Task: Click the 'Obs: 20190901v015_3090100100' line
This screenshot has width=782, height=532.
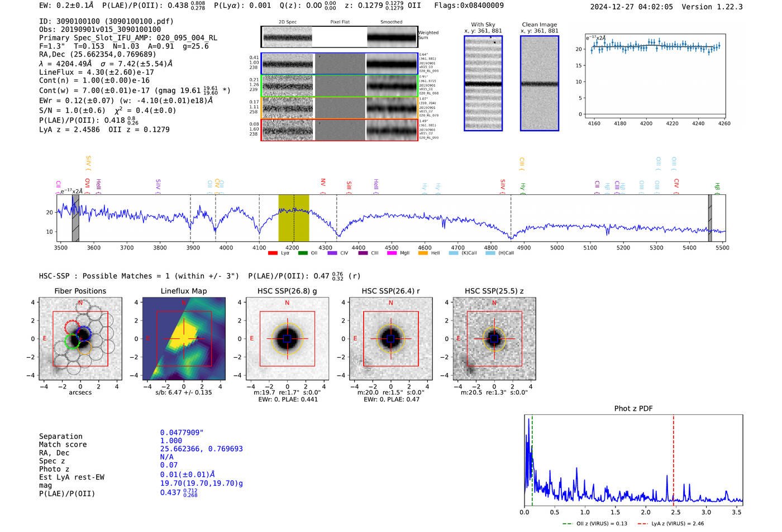Action: (x=100, y=30)
